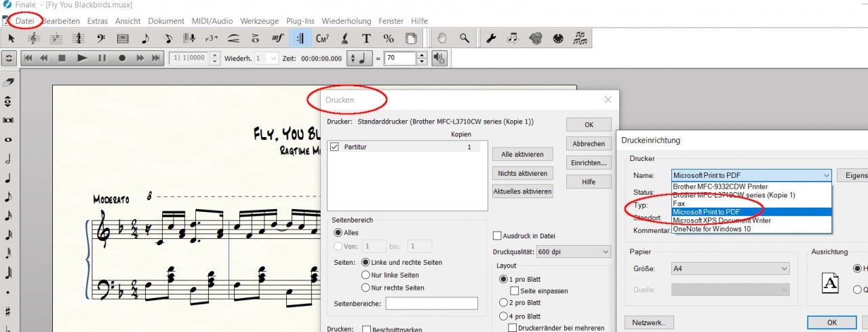Screen dimensions: 868x332
Task: Enable Seite einpassen checkbox
Action: [x=514, y=291]
